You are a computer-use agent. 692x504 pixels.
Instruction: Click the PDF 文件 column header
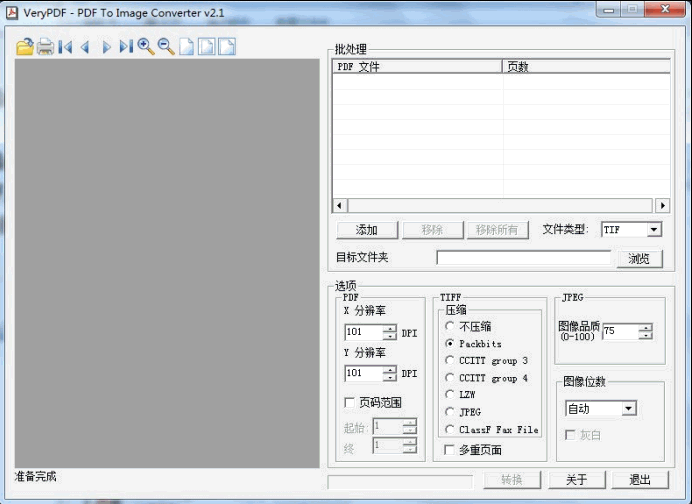pyautogui.click(x=417, y=67)
